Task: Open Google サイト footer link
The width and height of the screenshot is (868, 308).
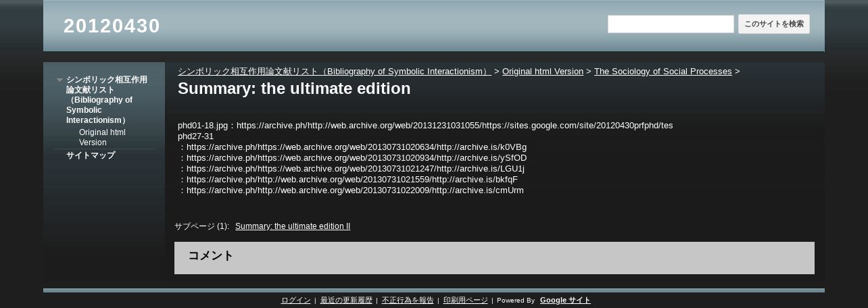Action: click(x=565, y=301)
